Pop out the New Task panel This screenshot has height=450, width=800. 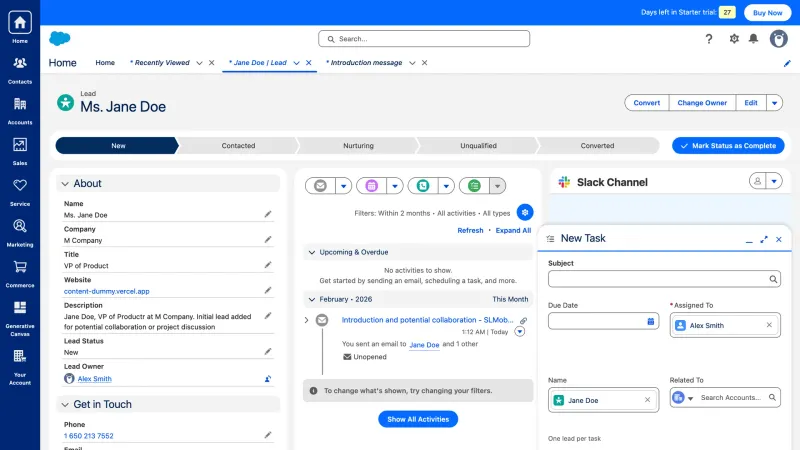[764, 239]
